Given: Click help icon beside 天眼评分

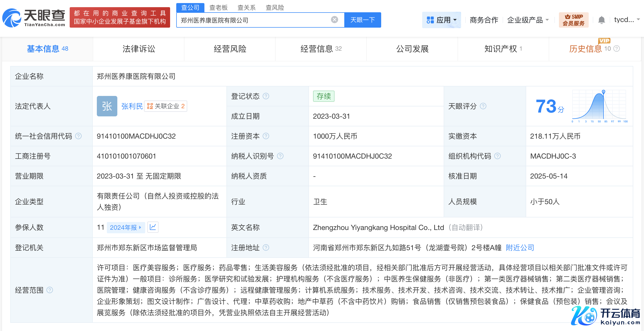Looking at the screenshot, I should [x=483, y=106].
